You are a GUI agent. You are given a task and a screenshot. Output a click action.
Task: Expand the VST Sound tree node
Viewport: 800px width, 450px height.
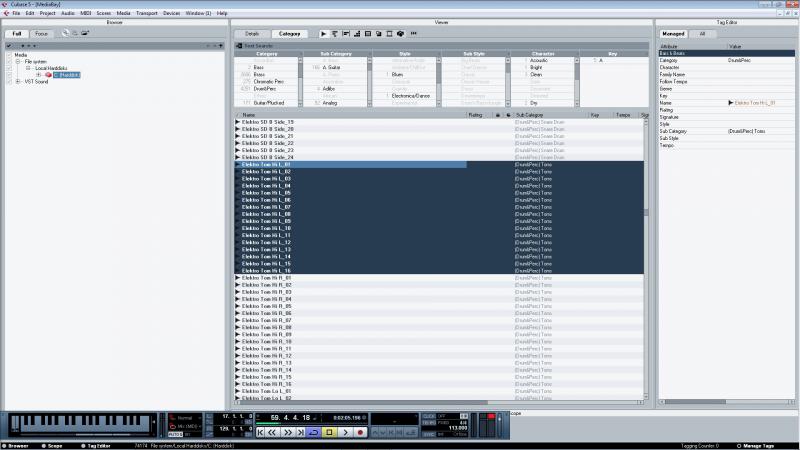click(x=18, y=81)
